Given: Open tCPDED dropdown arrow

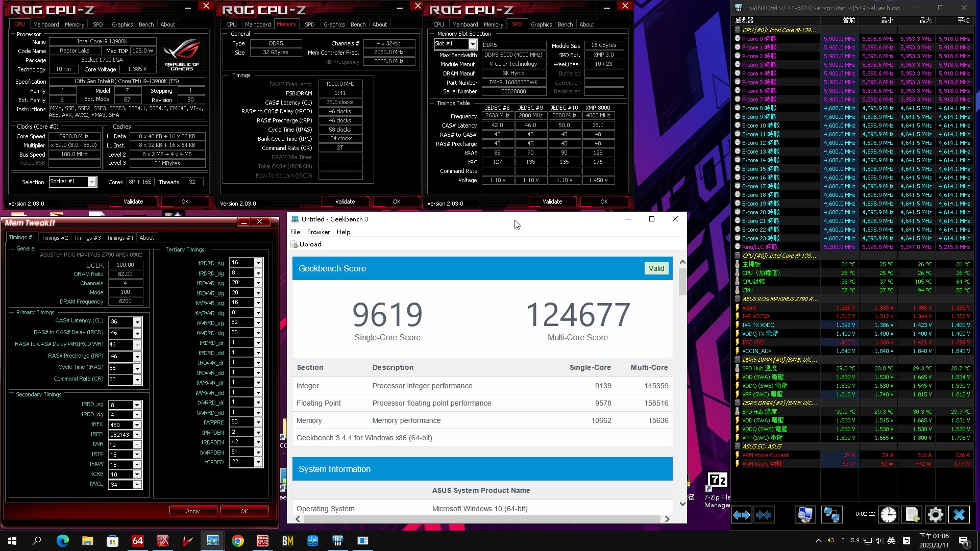Looking at the screenshot, I should pos(258,462).
